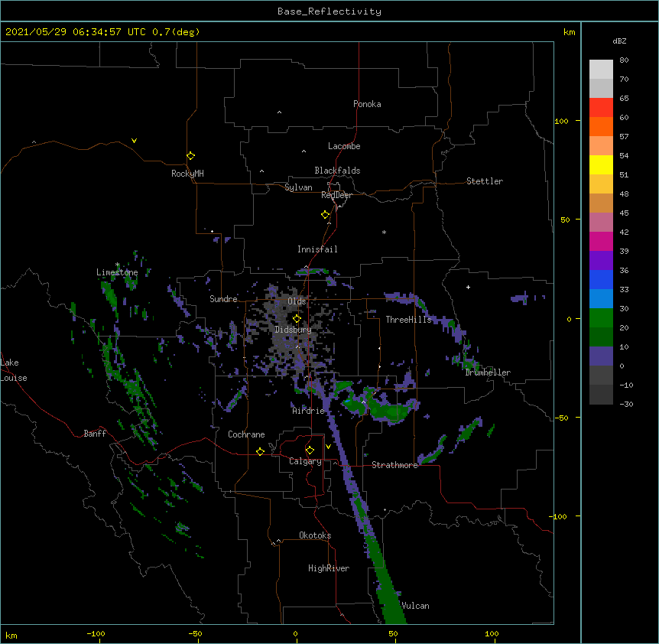Click the Sundre label
659x644 pixels.
[x=223, y=299]
